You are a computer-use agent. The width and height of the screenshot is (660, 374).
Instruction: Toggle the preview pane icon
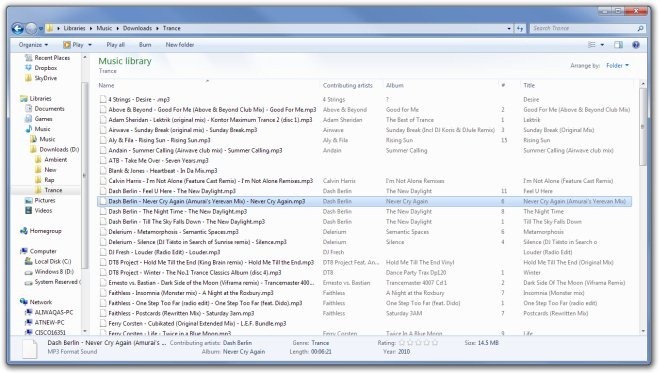(618, 45)
